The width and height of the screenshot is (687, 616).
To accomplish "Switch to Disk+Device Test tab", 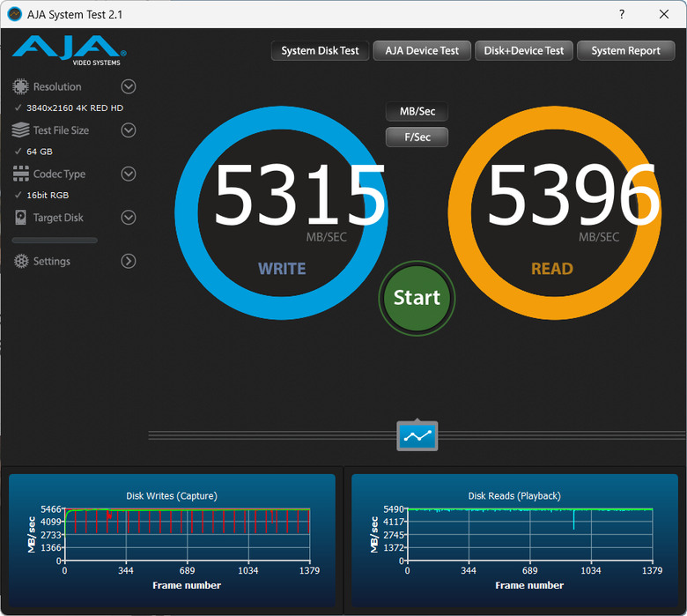I will point(523,51).
